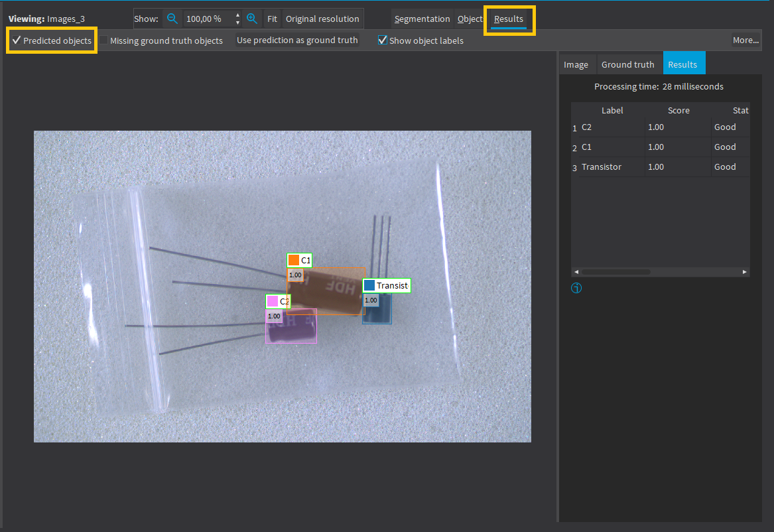Click the zoom in magnifier icon
The width and height of the screenshot is (774, 532).
251,19
